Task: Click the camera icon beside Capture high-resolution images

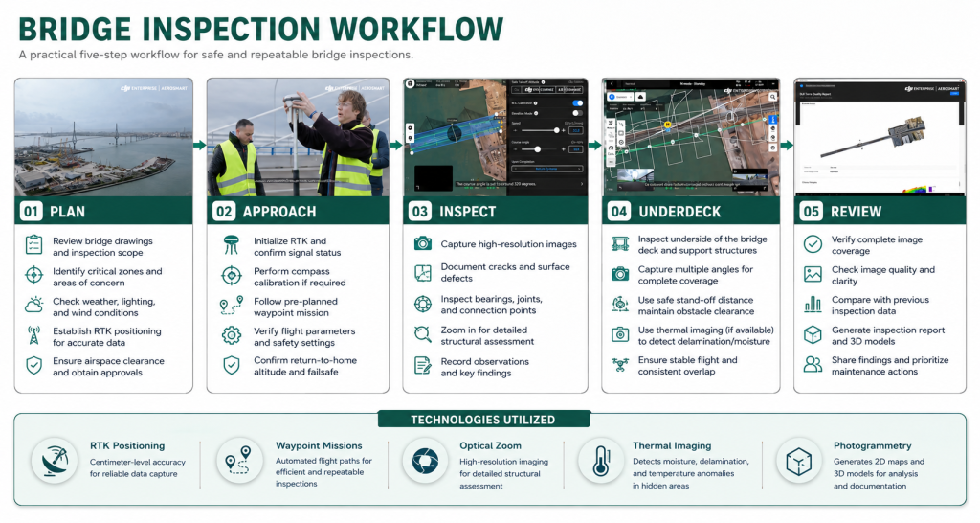Action: pyautogui.click(x=422, y=243)
